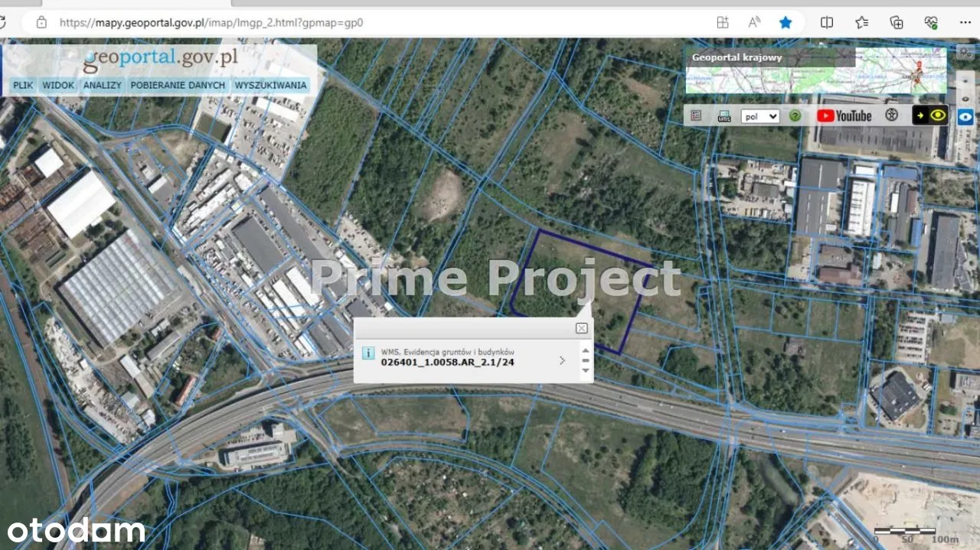Image resolution: width=980 pixels, height=550 pixels.
Task: Open the green help question mark
Action: pos(795,116)
